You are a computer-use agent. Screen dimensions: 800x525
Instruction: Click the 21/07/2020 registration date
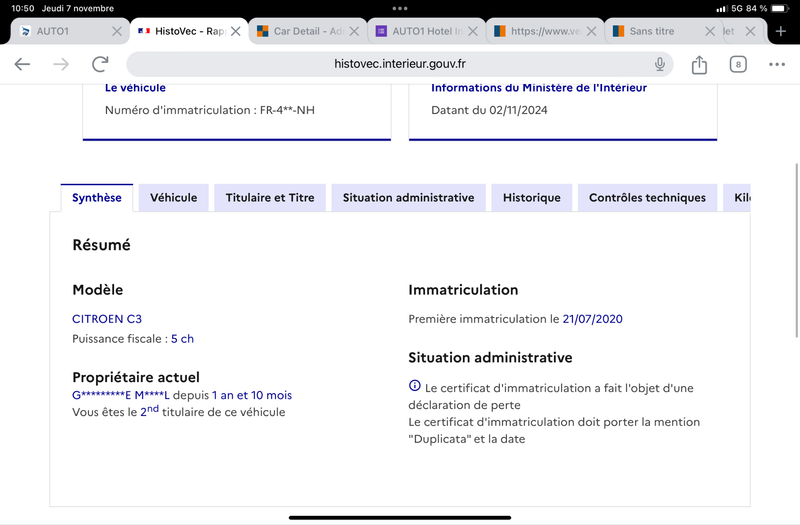(592, 319)
